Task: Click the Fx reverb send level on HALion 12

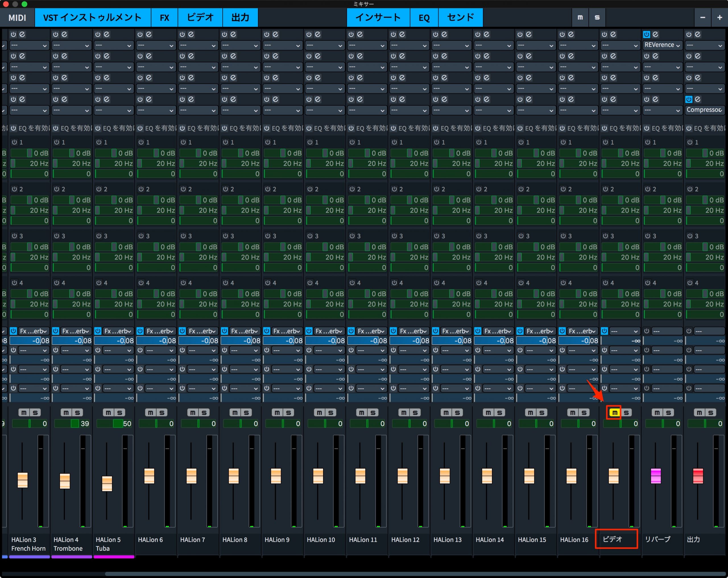Action: [409, 341]
